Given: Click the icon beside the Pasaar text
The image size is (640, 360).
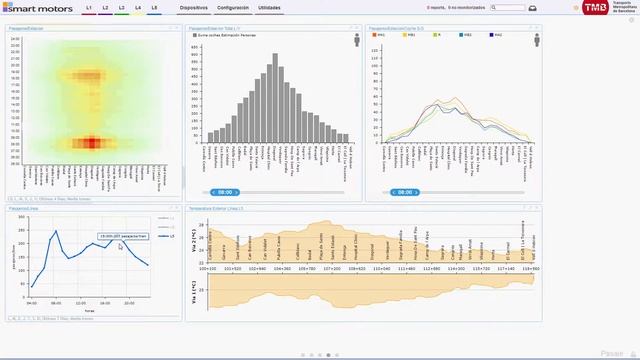Looking at the screenshot, I should [633, 353].
